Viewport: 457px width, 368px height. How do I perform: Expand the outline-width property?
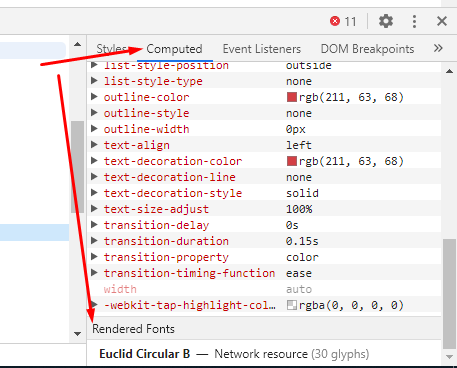coord(94,129)
